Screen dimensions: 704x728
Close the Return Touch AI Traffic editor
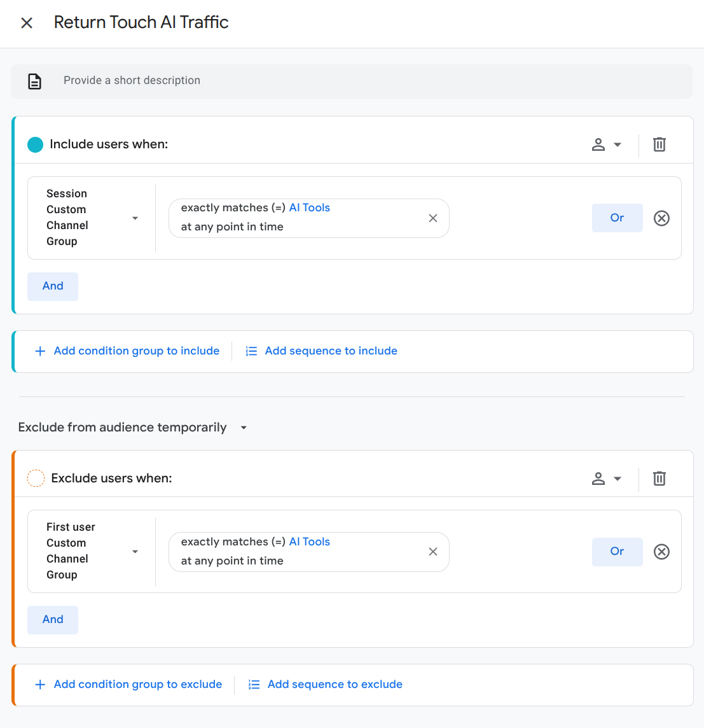pos(27,23)
